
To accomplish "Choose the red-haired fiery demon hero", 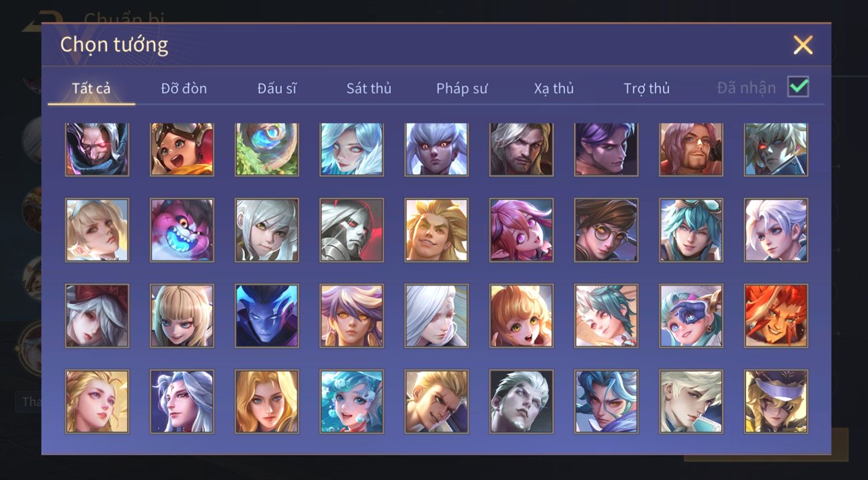I will (x=776, y=316).
